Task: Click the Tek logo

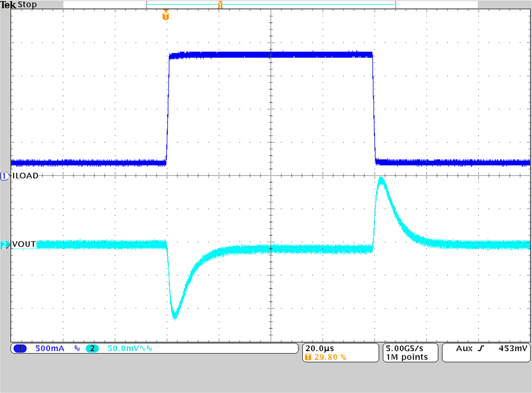Action: click(x=9, y=5)
